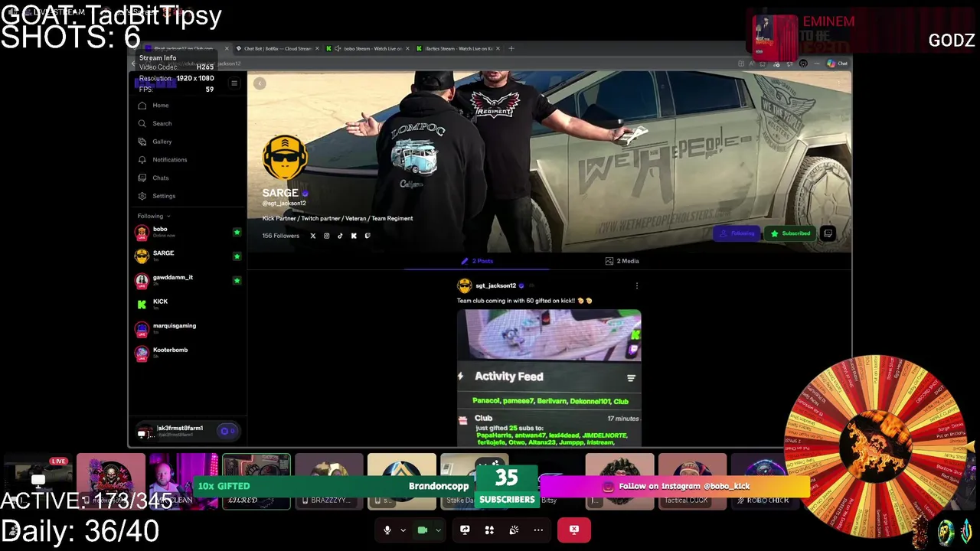Open Chats in the sidebar

pos(153,178)
